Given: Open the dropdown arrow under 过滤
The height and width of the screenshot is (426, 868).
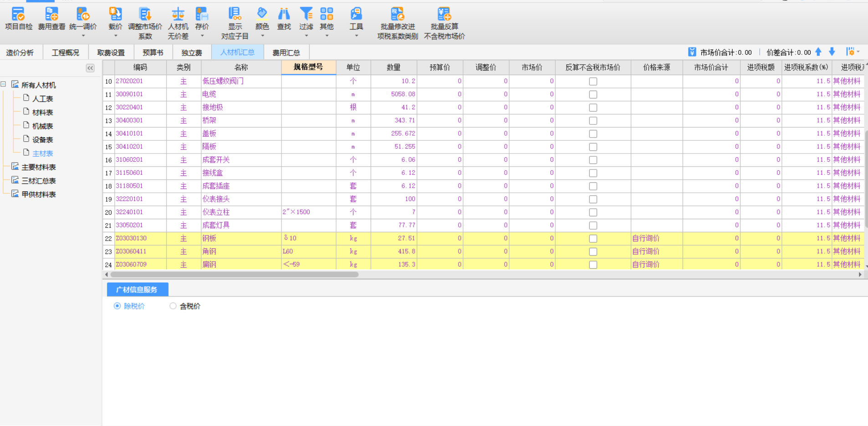Looking at the screenshot, I should coord(306,36).
